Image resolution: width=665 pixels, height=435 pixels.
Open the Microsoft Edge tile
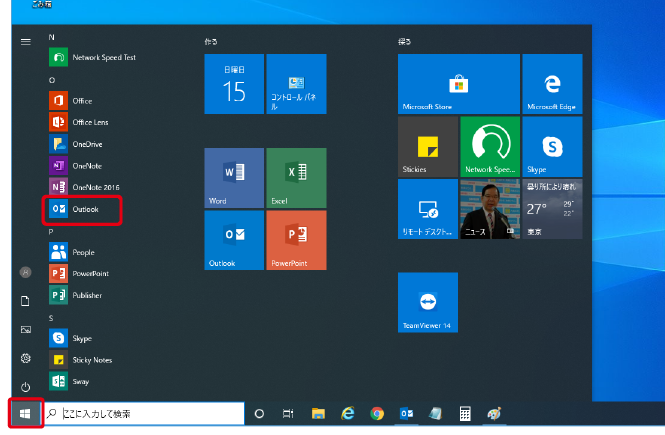pyautogui.click(x=553, y=84)
